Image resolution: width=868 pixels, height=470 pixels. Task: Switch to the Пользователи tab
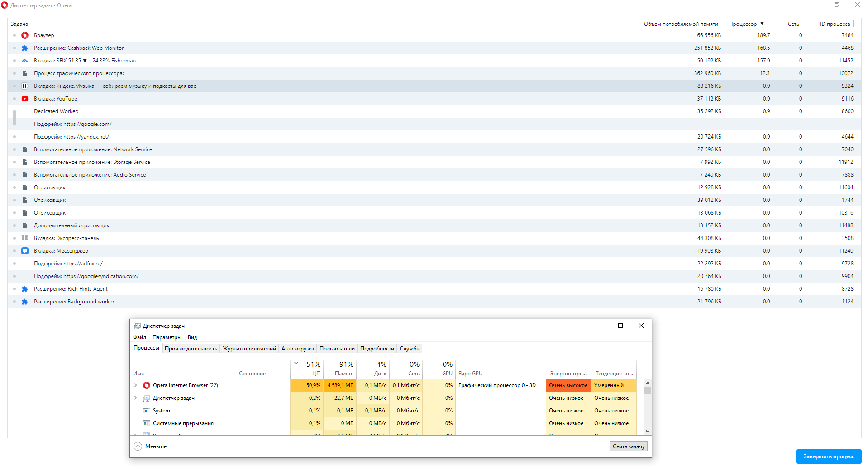click(x=337, y=349)
